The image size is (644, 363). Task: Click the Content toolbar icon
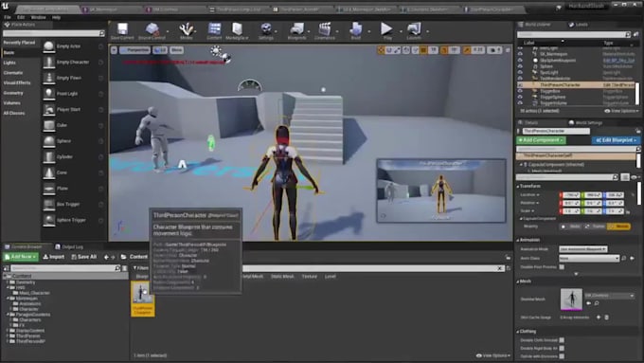(214, 31)
